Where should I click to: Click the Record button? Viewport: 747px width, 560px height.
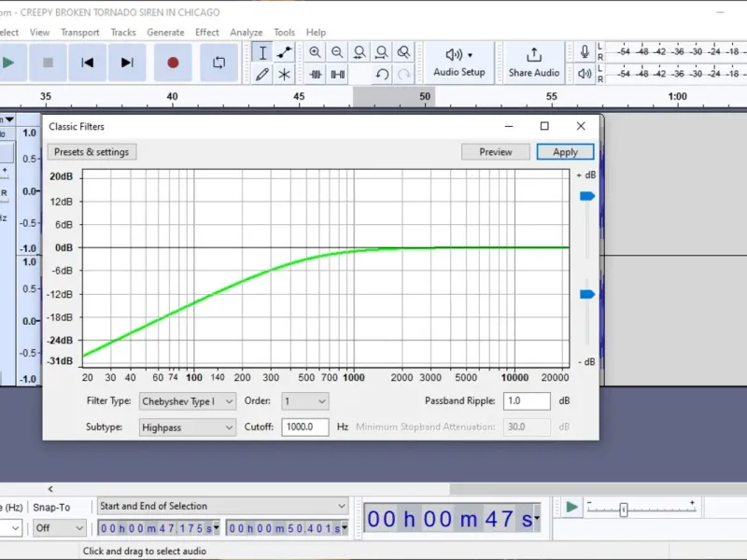(173, 63)
